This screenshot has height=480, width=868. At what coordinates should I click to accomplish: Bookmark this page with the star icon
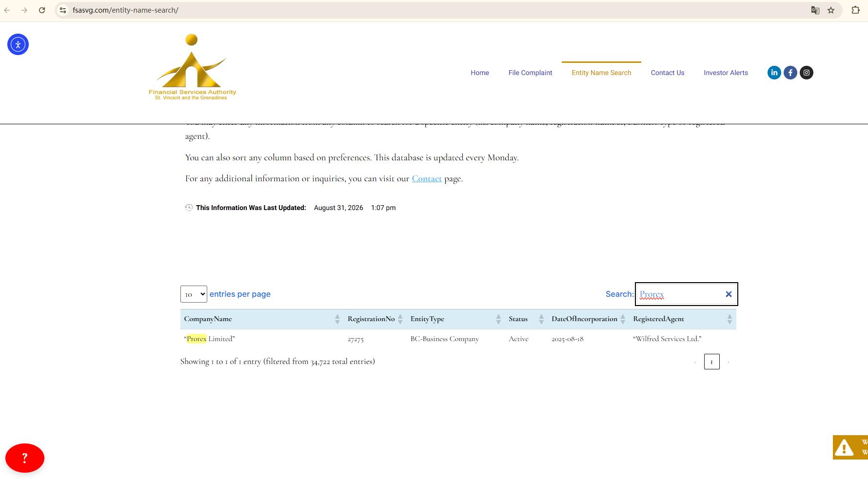coord(831,10)
